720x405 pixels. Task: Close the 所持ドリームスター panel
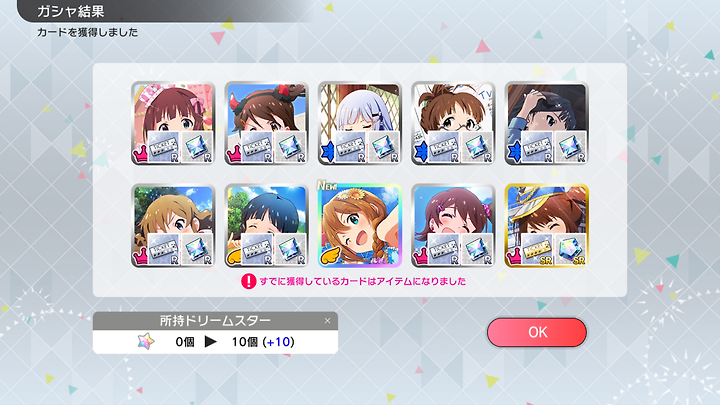pos(327,321)
